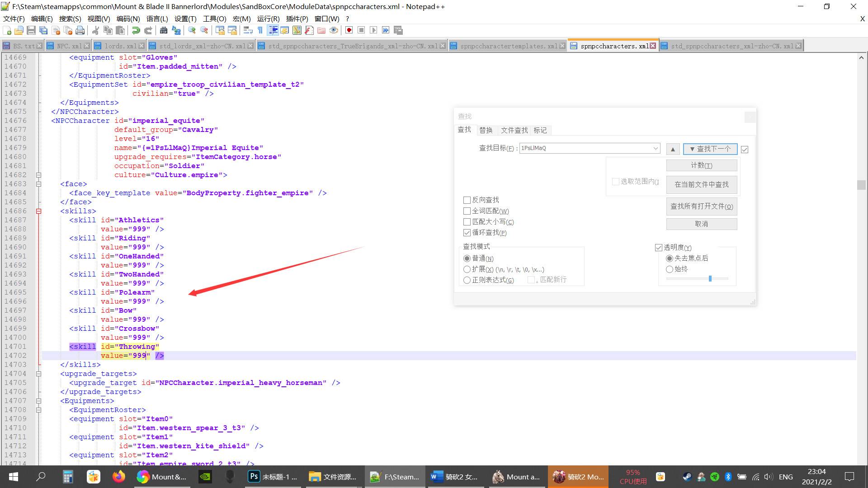Toggle word wrap toolbar icon
The height and width of the screenshot is (488, 868).
[x=248, y=30]
